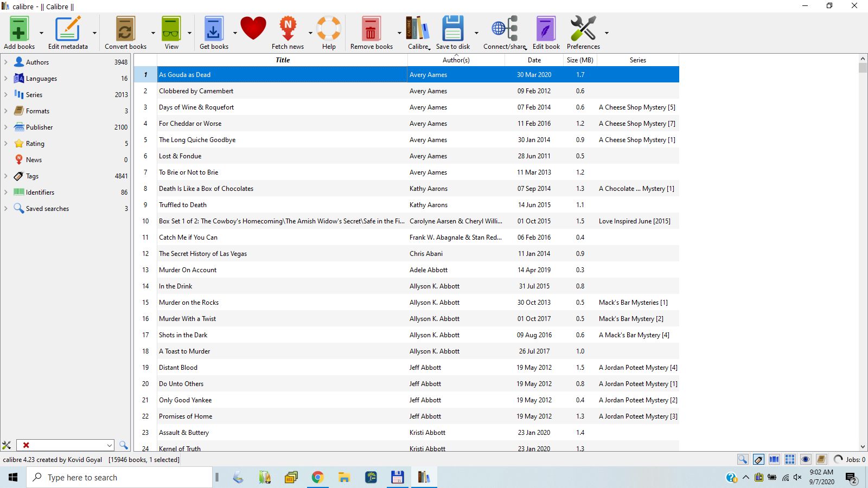The height and width of the screenshot is (488, 868).
Task: Click the Remove books trash icon
Action: click(371, 29)
